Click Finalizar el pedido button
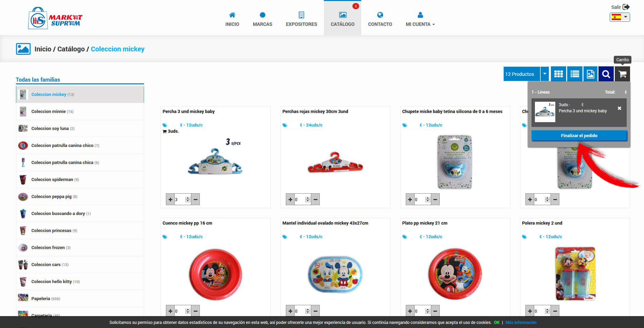This screenshot has height=328, width=644. click(x=579, y=135)
